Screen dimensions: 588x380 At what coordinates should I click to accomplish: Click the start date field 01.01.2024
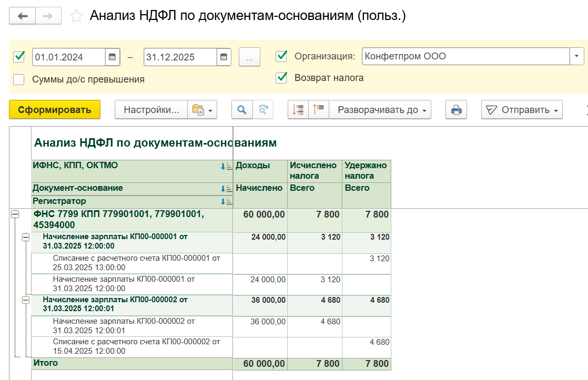pos(68,57)
